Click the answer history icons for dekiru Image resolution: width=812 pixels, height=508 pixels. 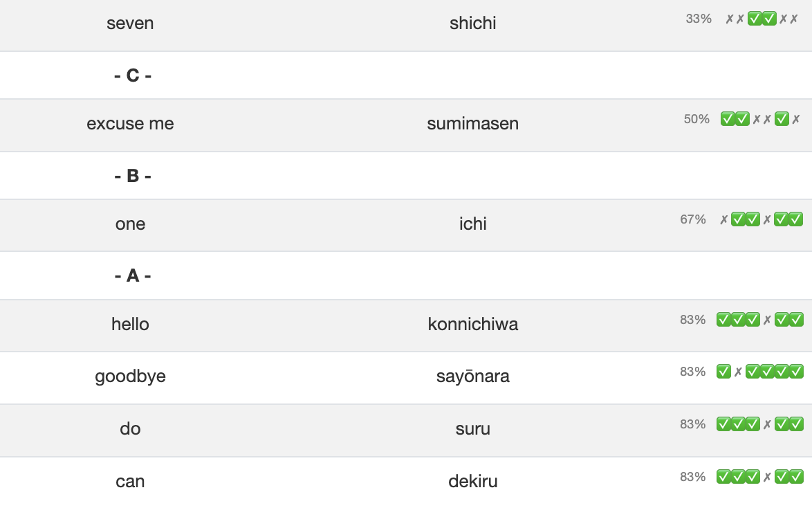(x=760, y=477)
